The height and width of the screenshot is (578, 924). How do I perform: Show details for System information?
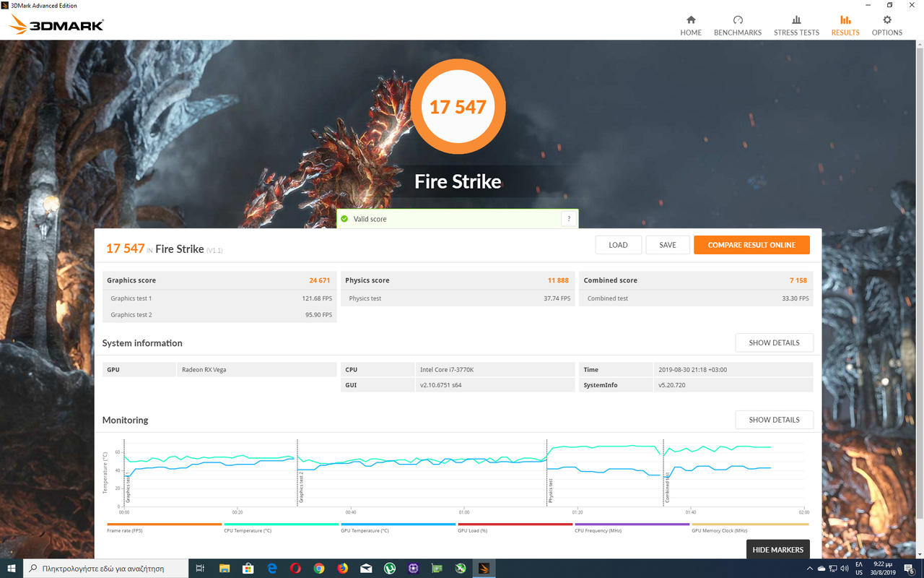point(774,342)
